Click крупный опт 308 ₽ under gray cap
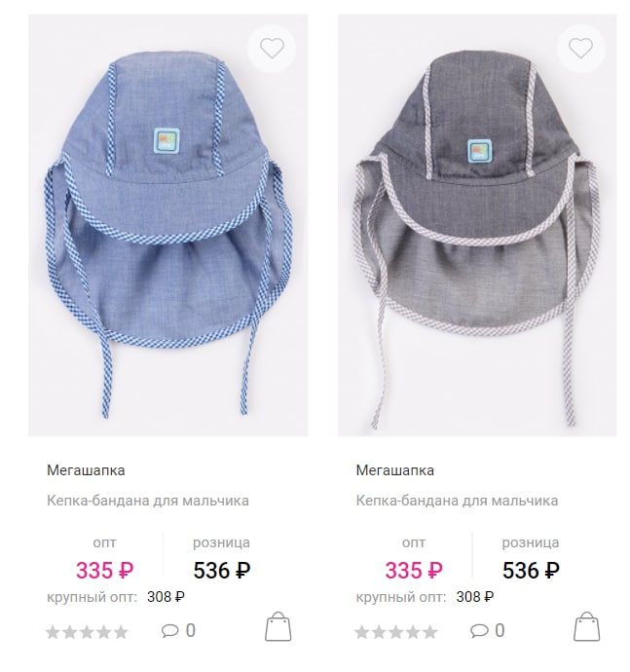The image size is (630, 672). [425, 597]
